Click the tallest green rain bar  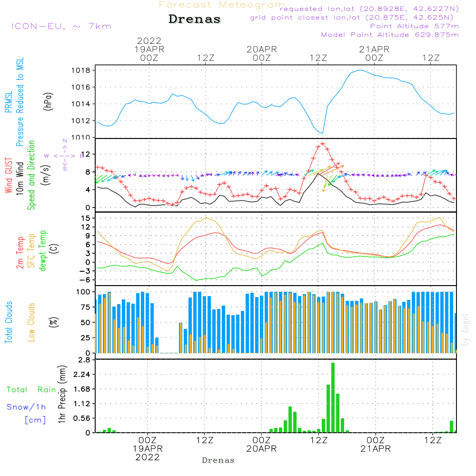(333, 397)
